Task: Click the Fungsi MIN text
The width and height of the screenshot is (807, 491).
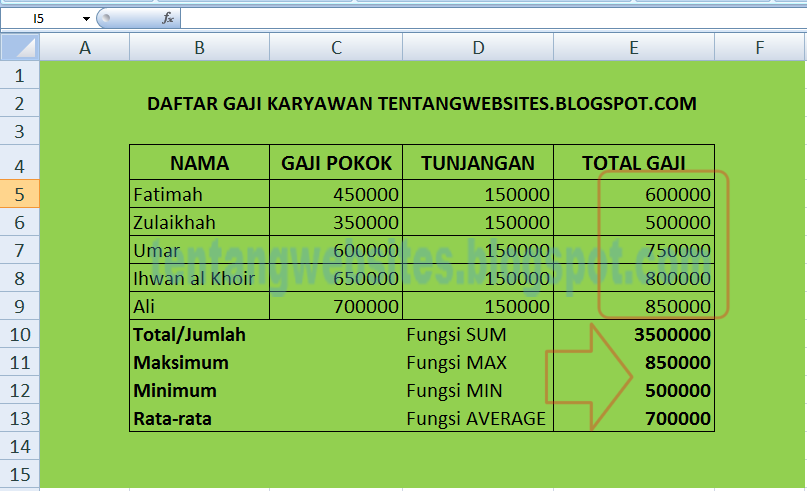Action: click(x=454, y=390)
